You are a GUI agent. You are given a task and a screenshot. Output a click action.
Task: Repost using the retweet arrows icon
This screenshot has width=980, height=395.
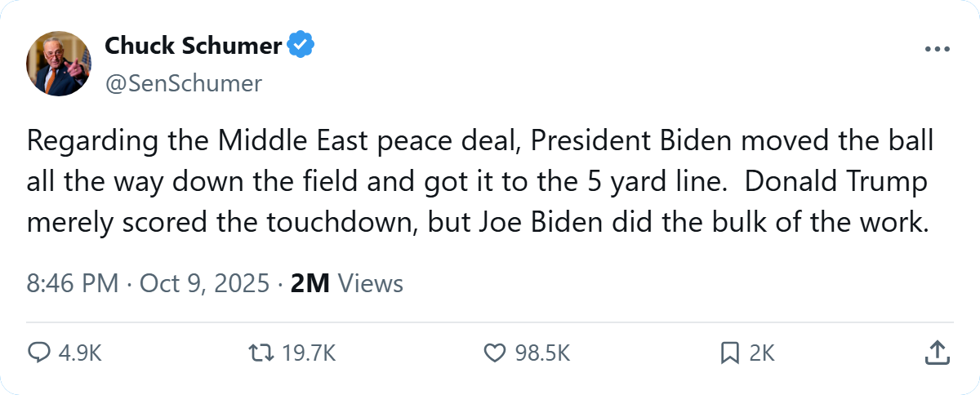pos(261,353)
